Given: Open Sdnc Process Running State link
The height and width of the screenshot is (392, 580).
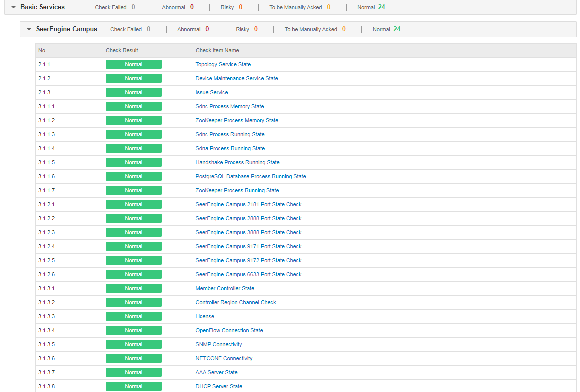Looking at the screenshot, I should [x=230, y=134].
